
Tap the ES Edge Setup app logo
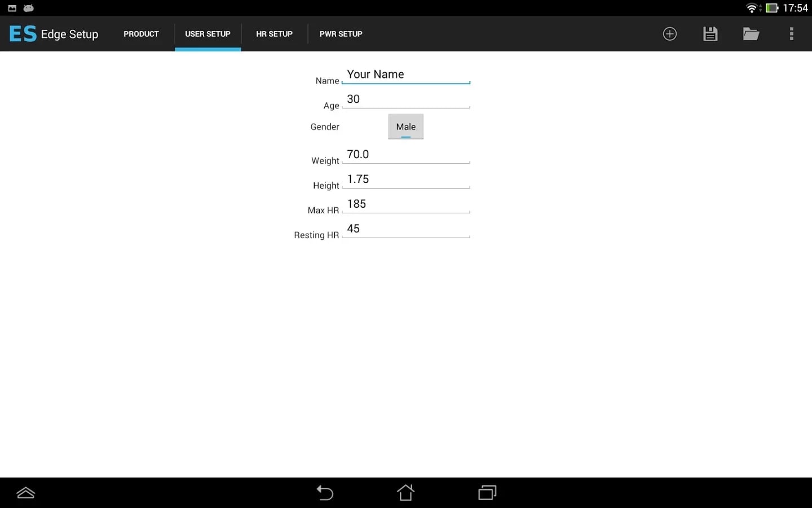54,34
